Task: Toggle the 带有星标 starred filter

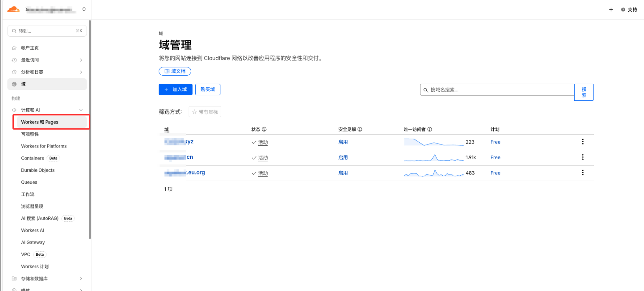Action: pos(205,112)
